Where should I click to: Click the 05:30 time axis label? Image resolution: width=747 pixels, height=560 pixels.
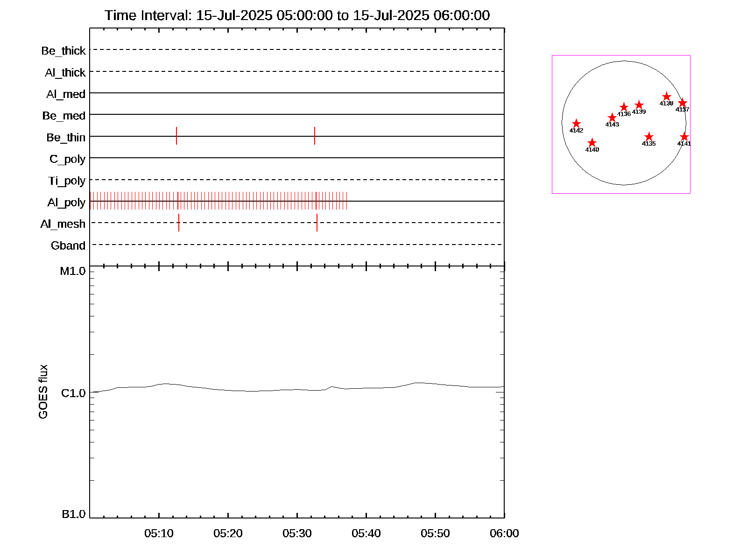(x=297, y=533)
